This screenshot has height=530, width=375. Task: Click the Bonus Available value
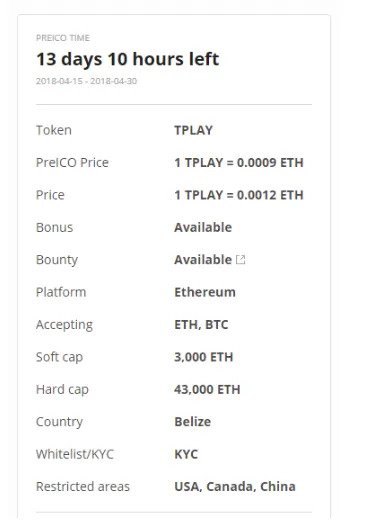pyautogui.click(x=203, y=227)
